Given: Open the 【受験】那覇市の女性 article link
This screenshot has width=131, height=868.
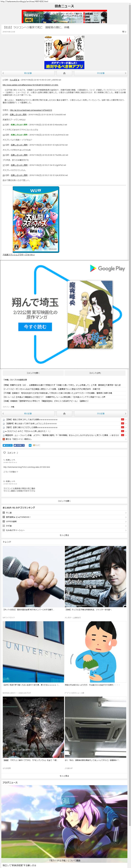Looking at the screenshot, I should 62,385.
